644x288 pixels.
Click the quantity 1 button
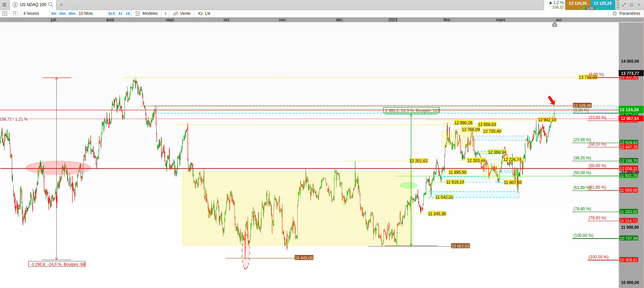pos(165,13)
